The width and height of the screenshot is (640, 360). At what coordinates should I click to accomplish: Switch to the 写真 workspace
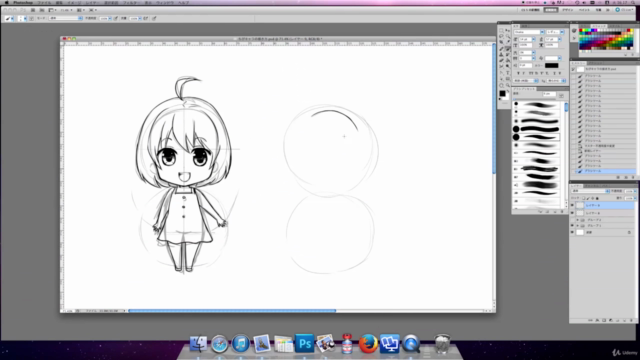598,10
